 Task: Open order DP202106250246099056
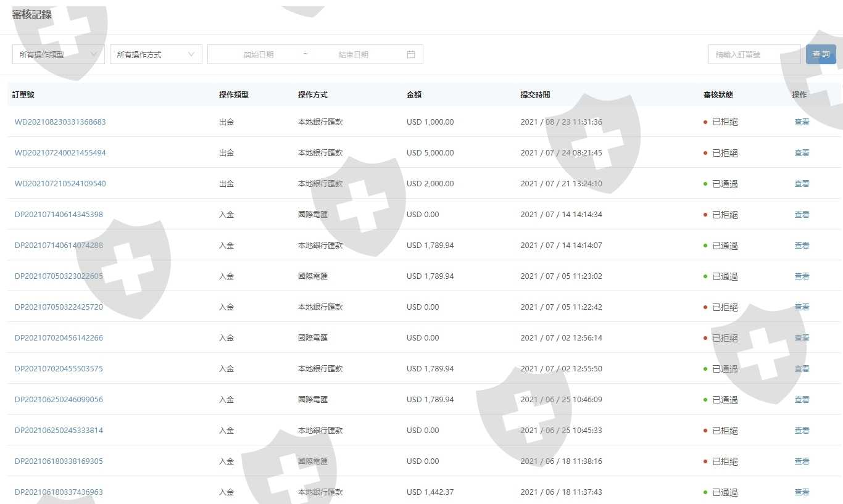[x=59, y=400]
